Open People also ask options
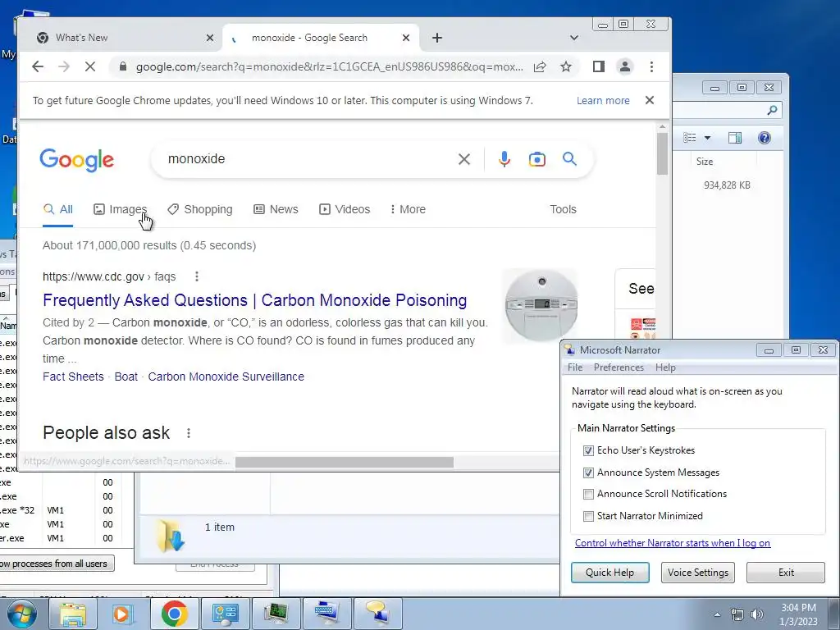 point(189,433)
